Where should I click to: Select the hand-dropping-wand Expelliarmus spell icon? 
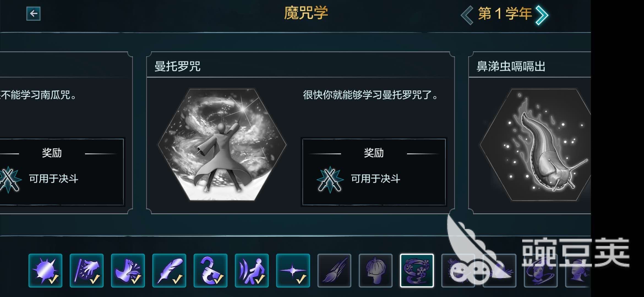coord(87,271)
